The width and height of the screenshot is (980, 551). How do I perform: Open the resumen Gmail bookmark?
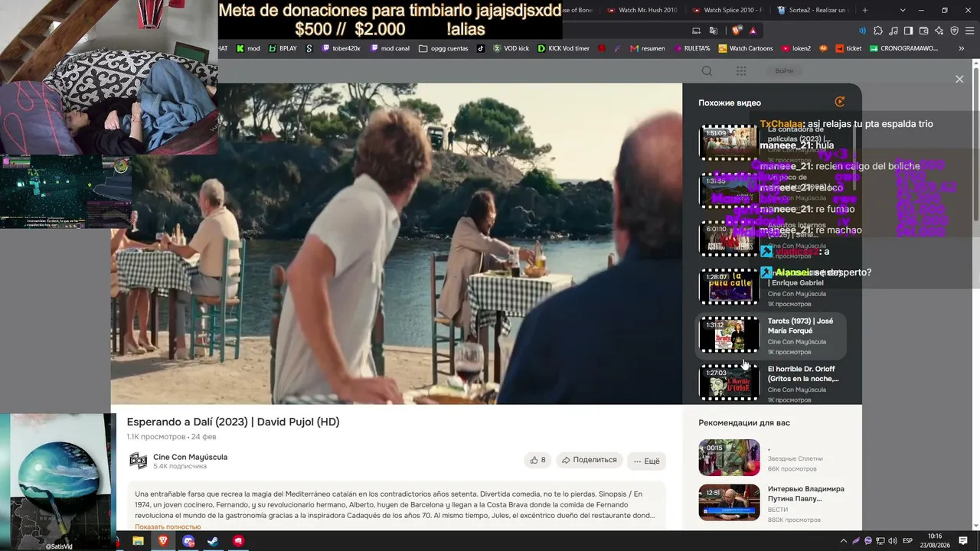point(647,48)
